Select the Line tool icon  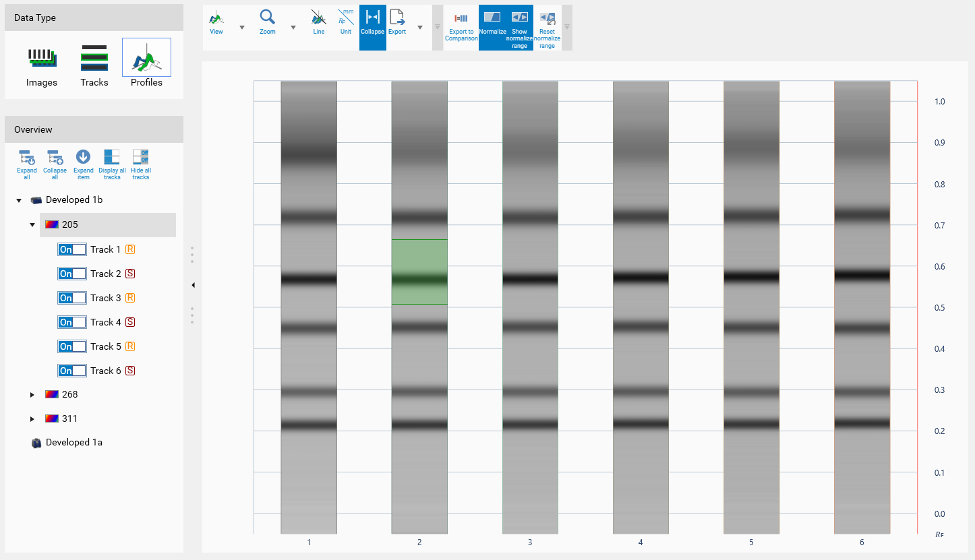318,22
